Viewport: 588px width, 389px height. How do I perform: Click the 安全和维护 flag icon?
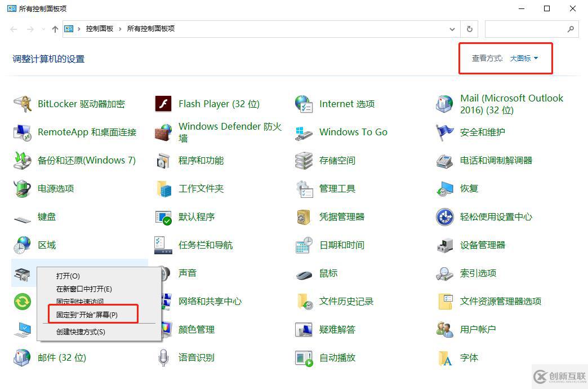click(x=445, y=132)
